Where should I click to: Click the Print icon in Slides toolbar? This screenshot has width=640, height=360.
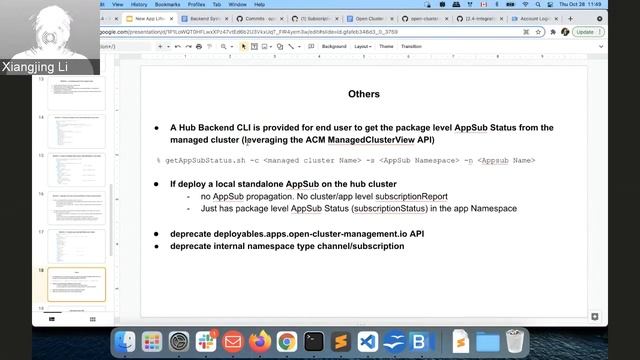(199, 47)
